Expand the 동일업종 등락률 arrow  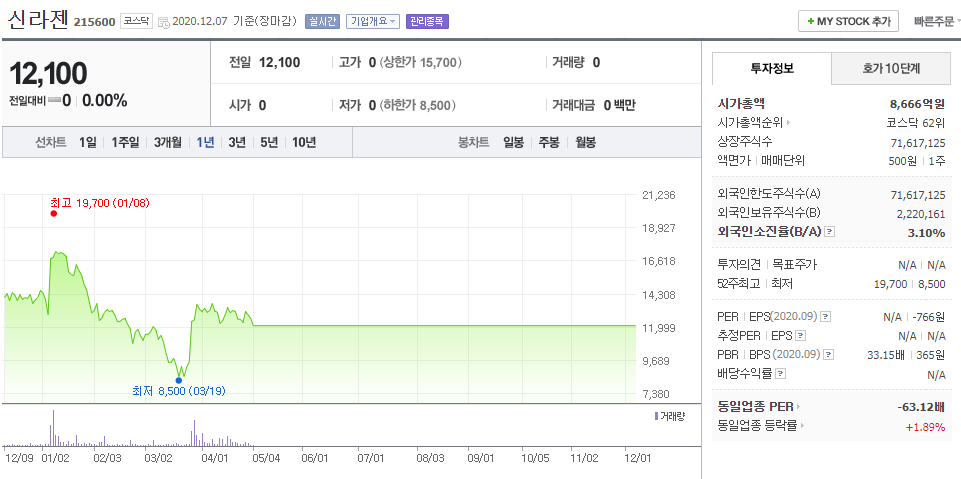[802, 426]
